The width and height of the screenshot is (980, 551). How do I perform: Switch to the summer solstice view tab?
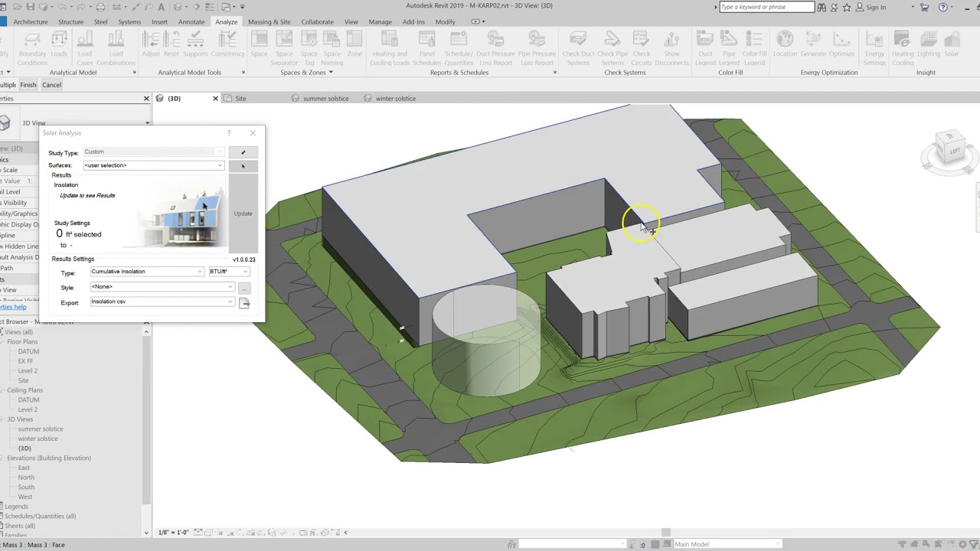325,99
